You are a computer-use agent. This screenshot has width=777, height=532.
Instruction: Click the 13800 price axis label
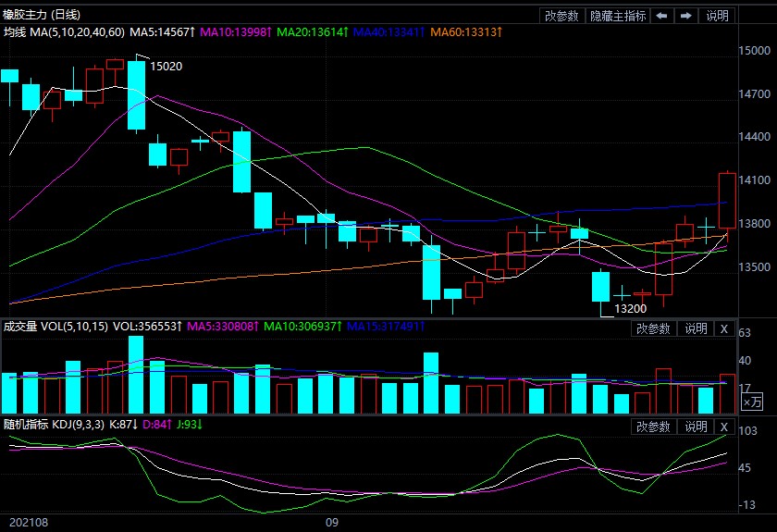click(754, 224)
